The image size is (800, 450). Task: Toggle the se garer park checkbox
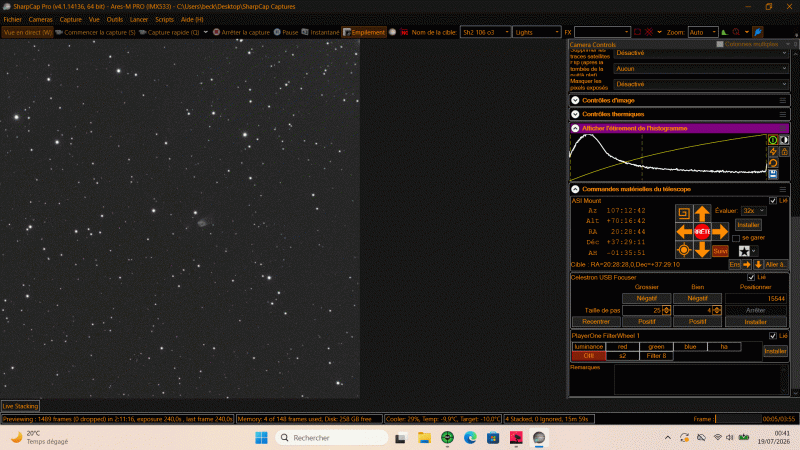736,238
